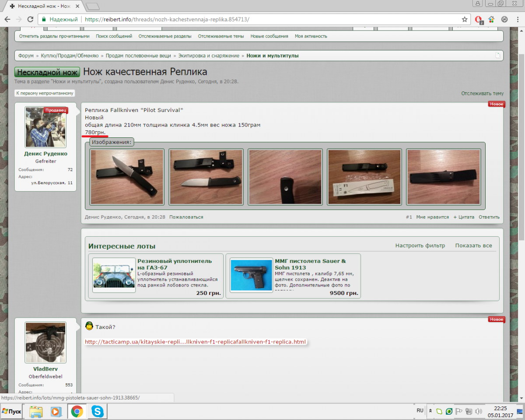This screenshot has width=525, height=420.
Task: Go to Продам послевоенные вещи breadcrumb
Action: click(138, 56)
